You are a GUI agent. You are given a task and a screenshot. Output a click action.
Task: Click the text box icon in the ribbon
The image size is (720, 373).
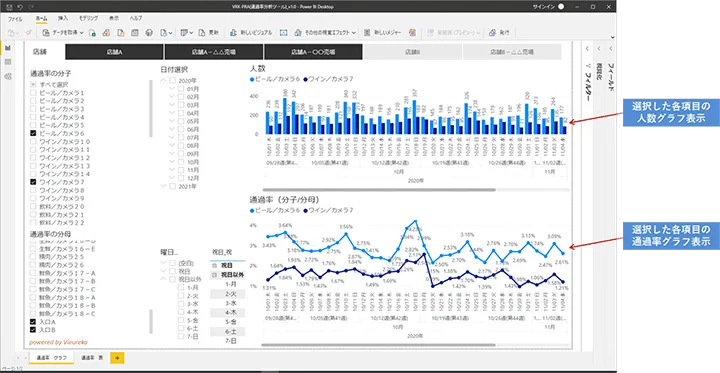point(284,33)
